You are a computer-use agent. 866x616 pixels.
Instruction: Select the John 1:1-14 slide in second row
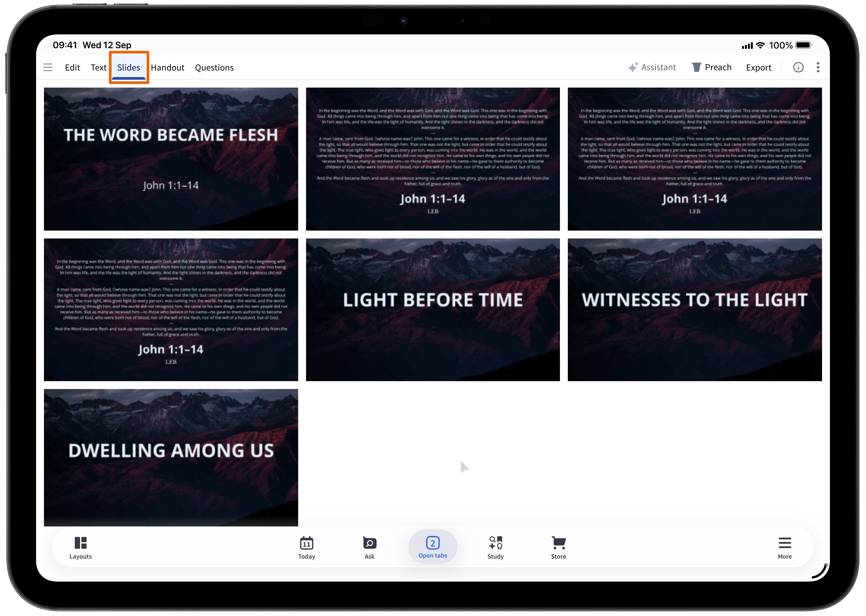coord(171,310)
